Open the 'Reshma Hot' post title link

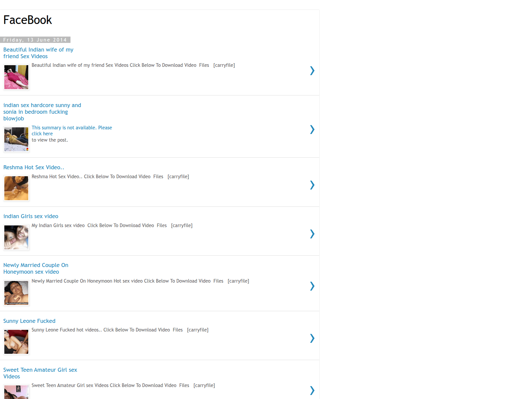point(34,167)
